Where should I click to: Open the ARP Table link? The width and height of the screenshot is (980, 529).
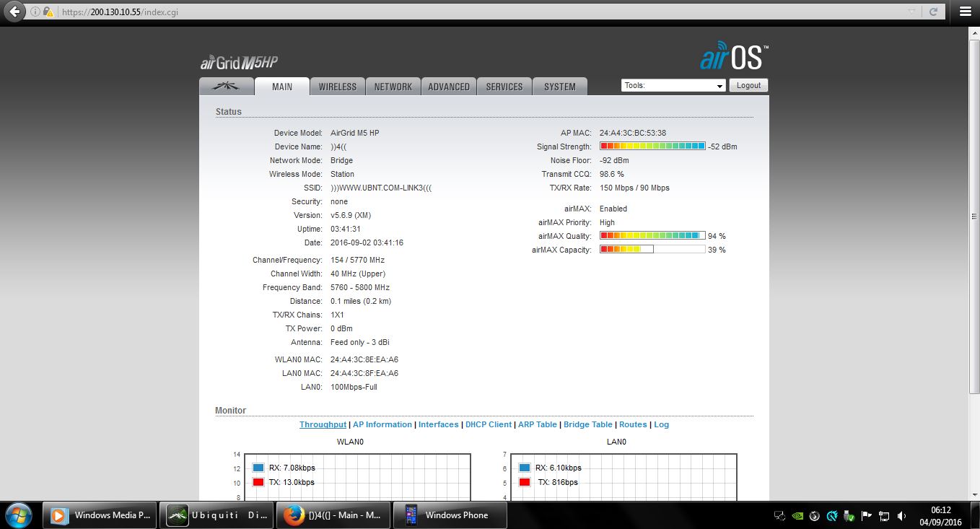538,424
